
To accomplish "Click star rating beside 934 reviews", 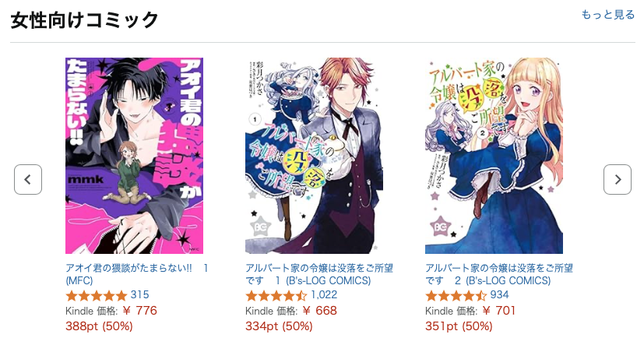I will point(456,295).
